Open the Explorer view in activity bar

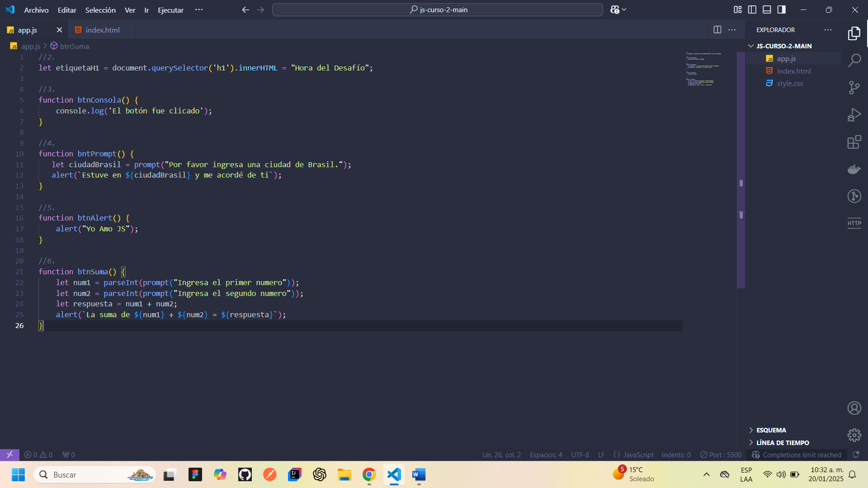[x=854, y=33]
